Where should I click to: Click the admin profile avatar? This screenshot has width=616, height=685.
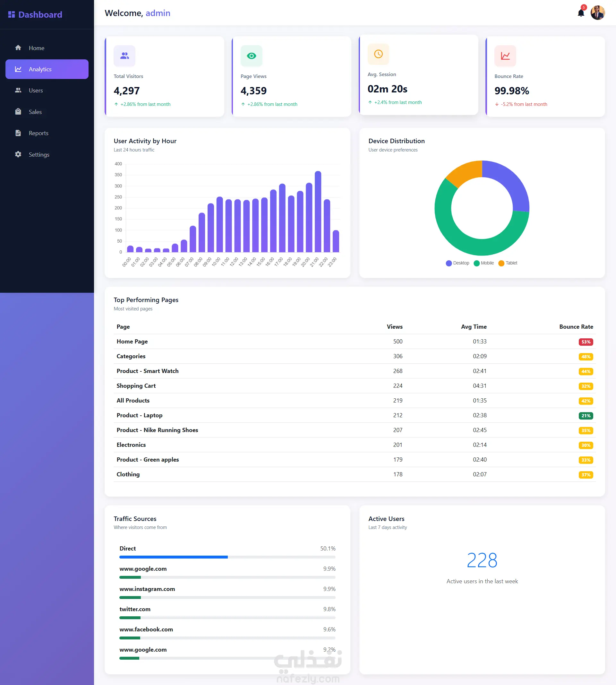coord(597,13)
